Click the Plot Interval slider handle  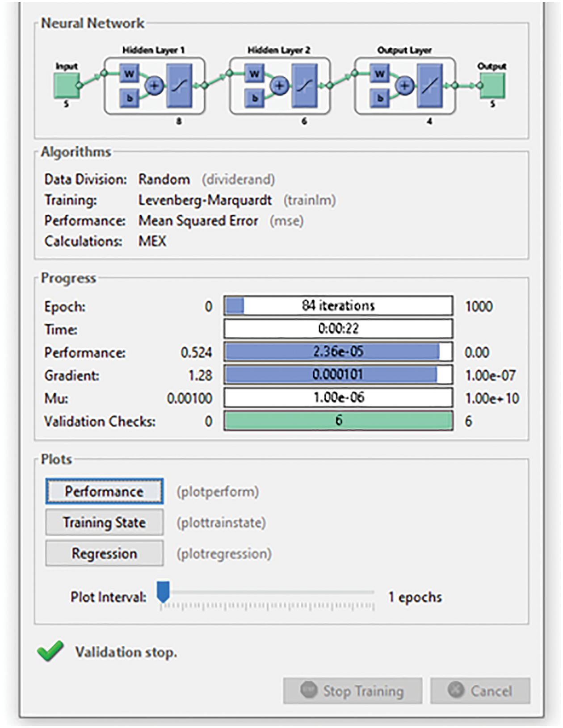click(163, 592)
